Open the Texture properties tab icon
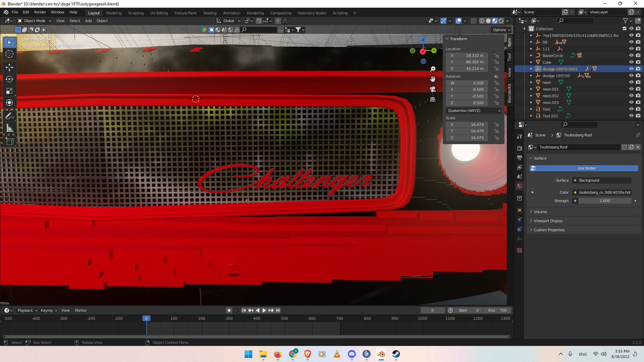The image size is (644, 362). pyautogui.click(x=519, y=250)
